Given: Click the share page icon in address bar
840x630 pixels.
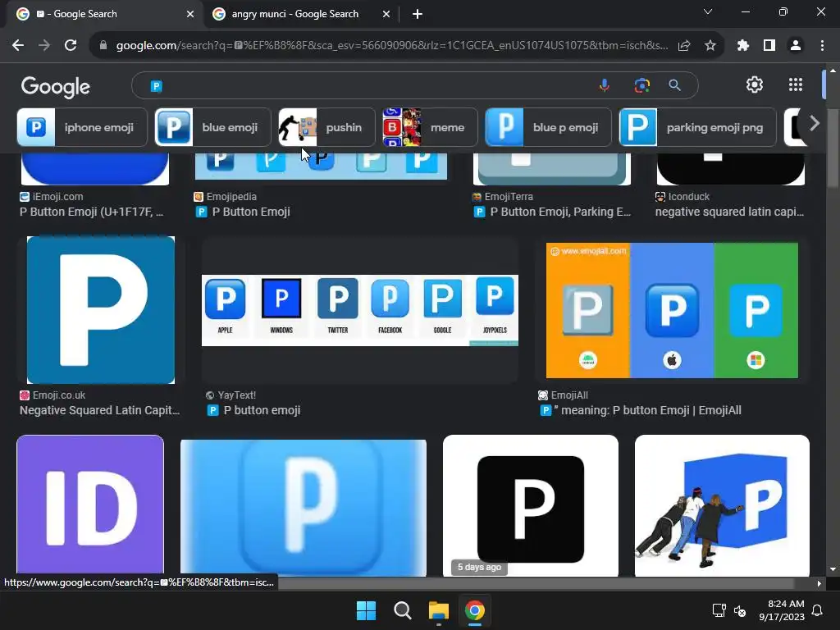Looking at the screenshot, I should click(x=684, y=46).
